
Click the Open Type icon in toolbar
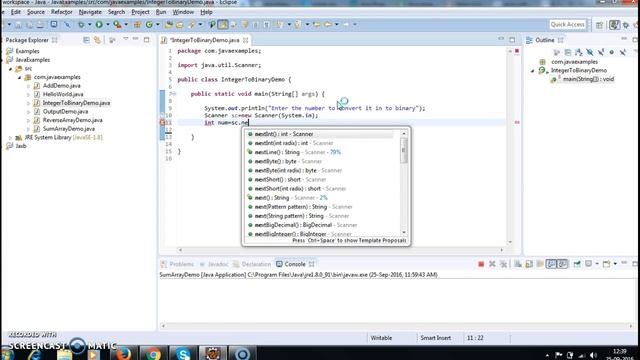point(169,25)
